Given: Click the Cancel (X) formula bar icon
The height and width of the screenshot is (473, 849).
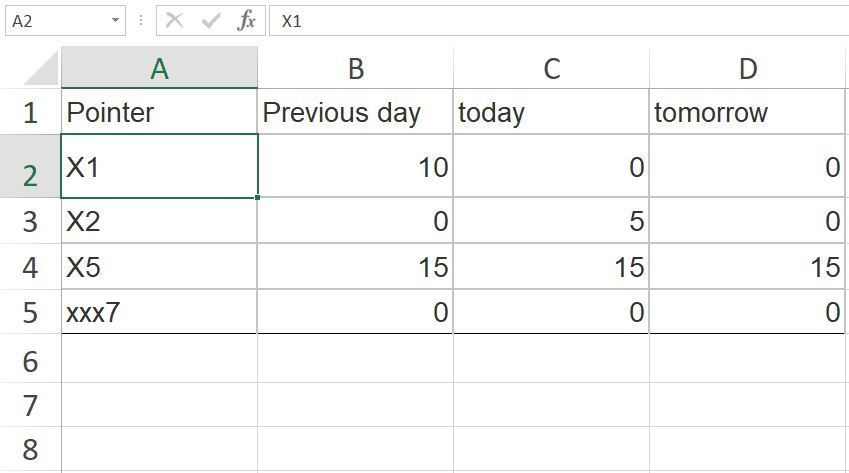Looking at the screenshot, I should (x=175, y=20).
